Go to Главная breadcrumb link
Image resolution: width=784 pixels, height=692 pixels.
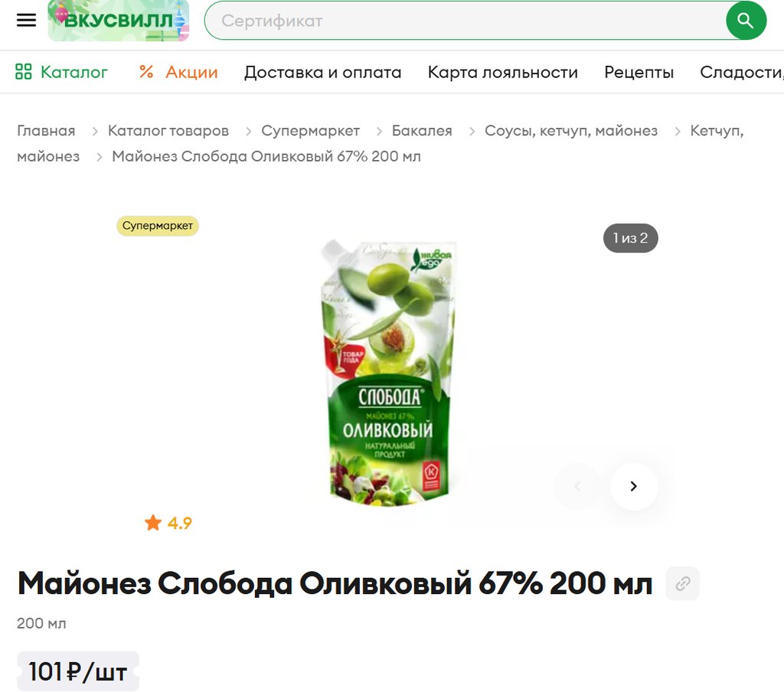[46, 130]
